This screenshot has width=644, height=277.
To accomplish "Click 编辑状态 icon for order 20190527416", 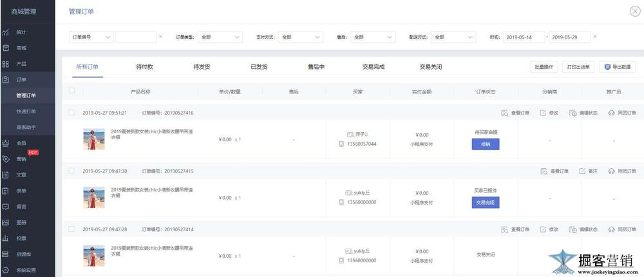I will tap(573, 113).
